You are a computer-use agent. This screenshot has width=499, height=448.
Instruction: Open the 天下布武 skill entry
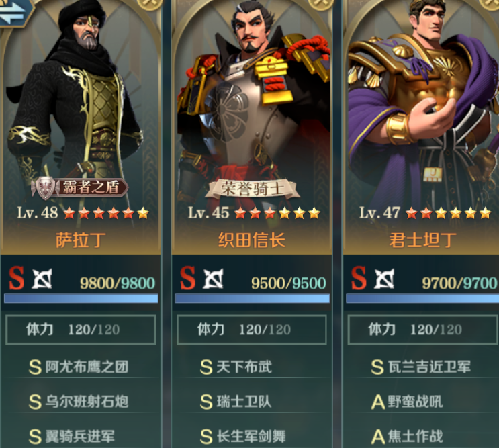236,367
